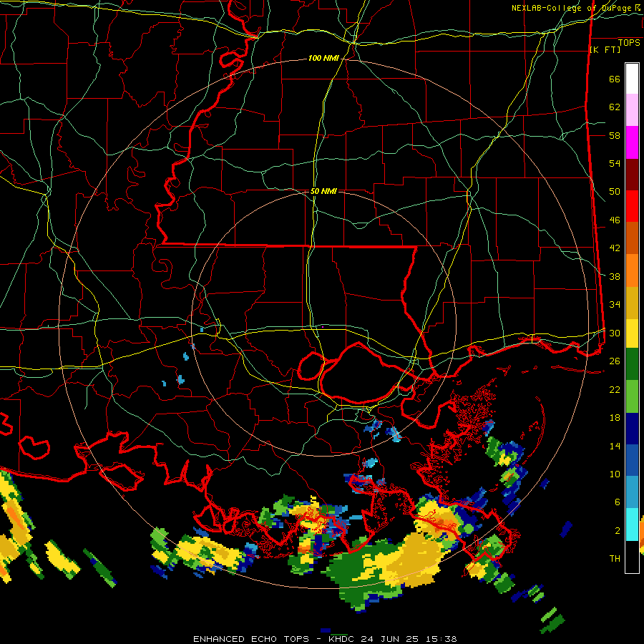This screenshot has height=644, width=644.
Task: Click the cyan 2 kft legend swatch
Action: tap(632, 525)
